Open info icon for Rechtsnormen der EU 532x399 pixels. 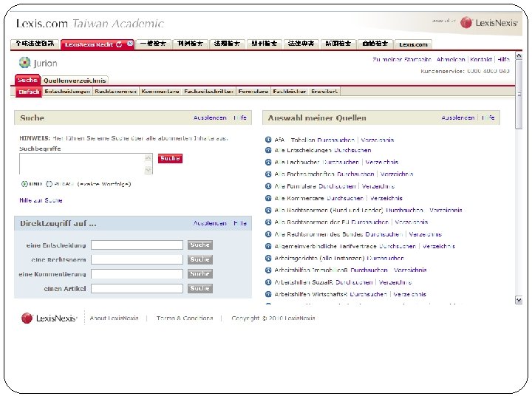(268, 222)
